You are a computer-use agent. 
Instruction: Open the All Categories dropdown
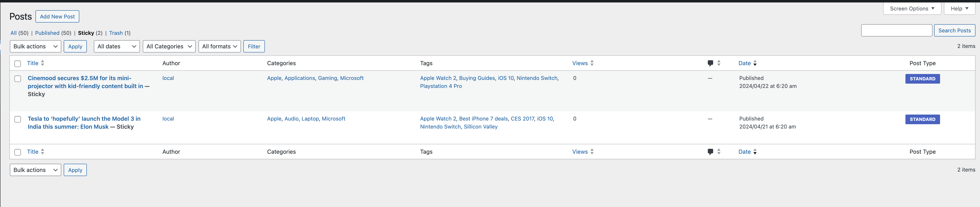point(169,47)
